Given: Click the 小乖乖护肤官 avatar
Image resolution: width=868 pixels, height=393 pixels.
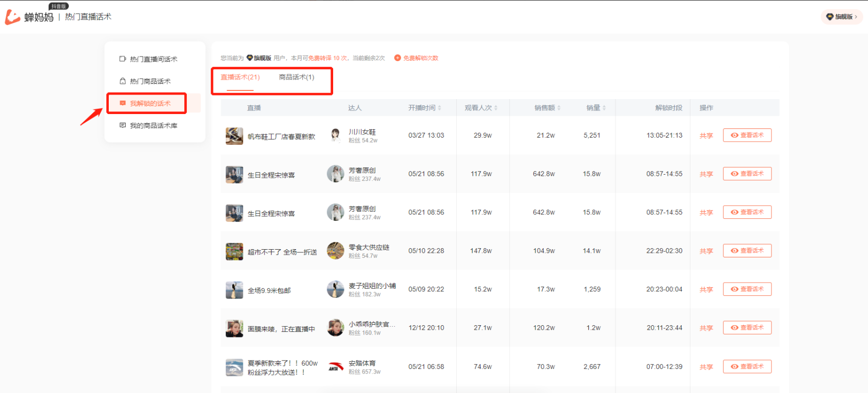Looking at the screenshot, I should [x=336, y=328].
